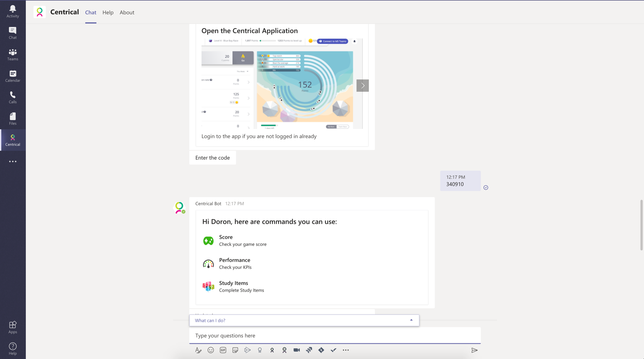Open the Centrical app icon in the sidebar
Image resolution: width=644 pixels, height=359 pixels.
pos(13,140)
